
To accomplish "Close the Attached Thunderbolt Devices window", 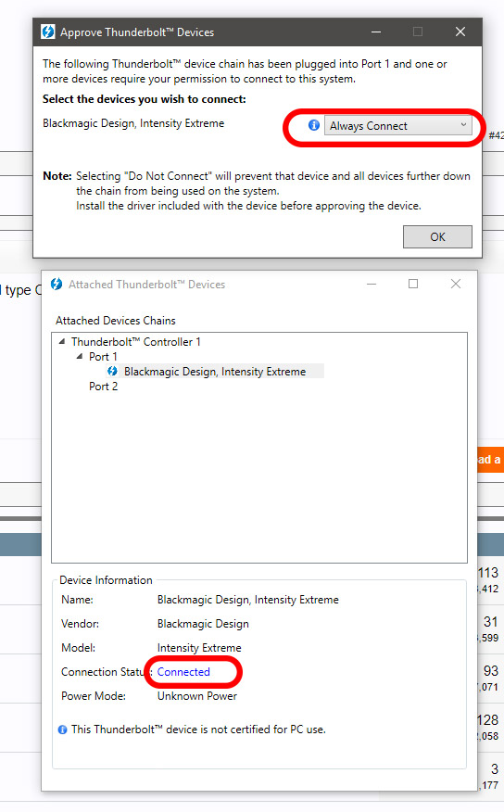I will coord(455,284).
